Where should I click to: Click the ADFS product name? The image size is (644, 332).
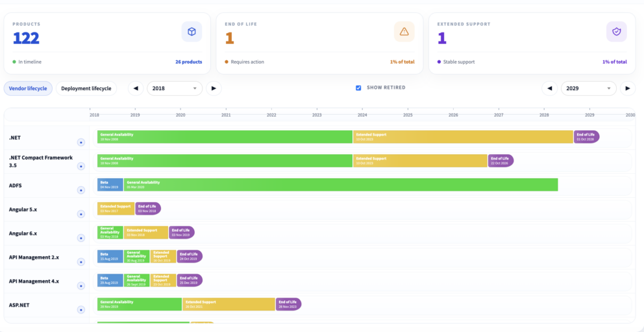(x=15, y=185)
